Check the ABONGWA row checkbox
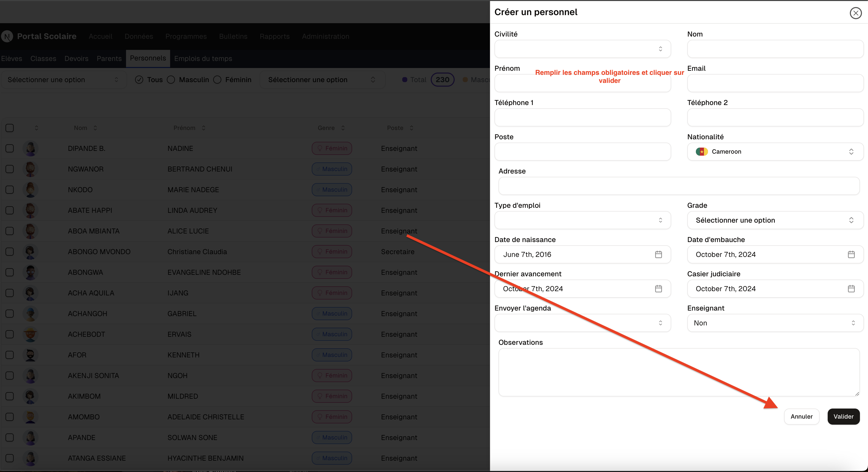 click(9, 272)
